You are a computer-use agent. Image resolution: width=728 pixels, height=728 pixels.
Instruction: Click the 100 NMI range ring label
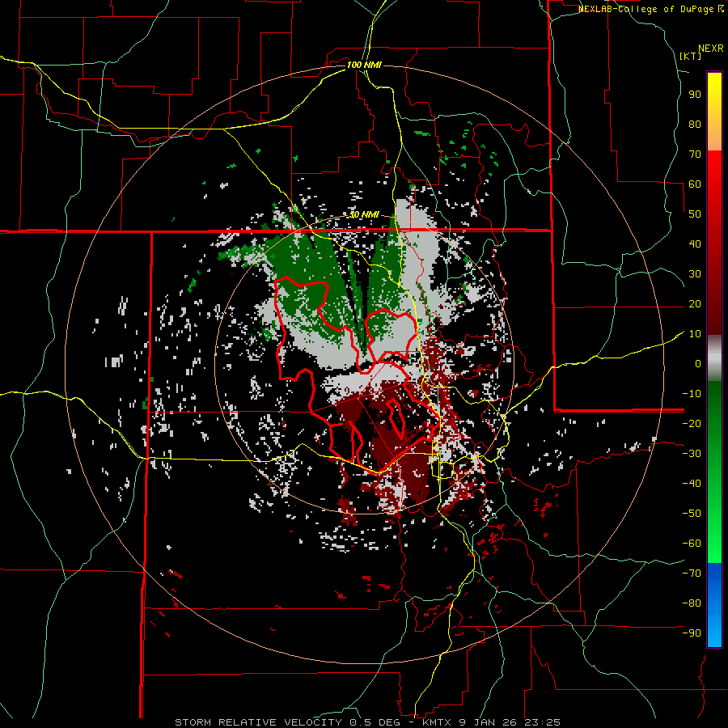(364, 65)
